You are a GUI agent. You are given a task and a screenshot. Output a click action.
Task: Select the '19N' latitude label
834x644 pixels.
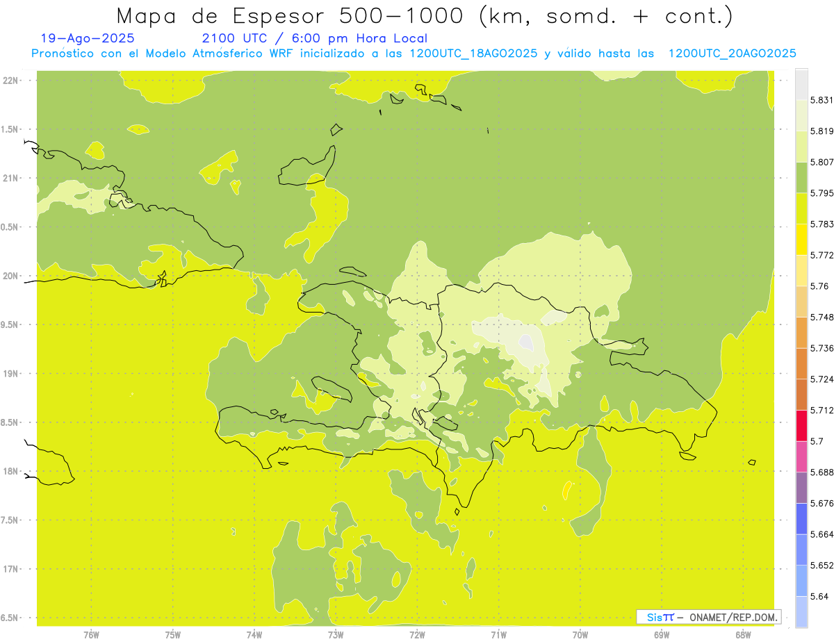pyautogui.click(x=10, y=374)
